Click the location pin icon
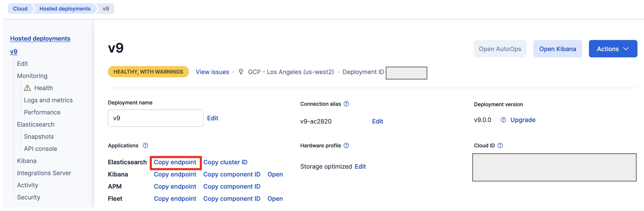Viewport: 644px width, 211px height. [x=241, y=72]
